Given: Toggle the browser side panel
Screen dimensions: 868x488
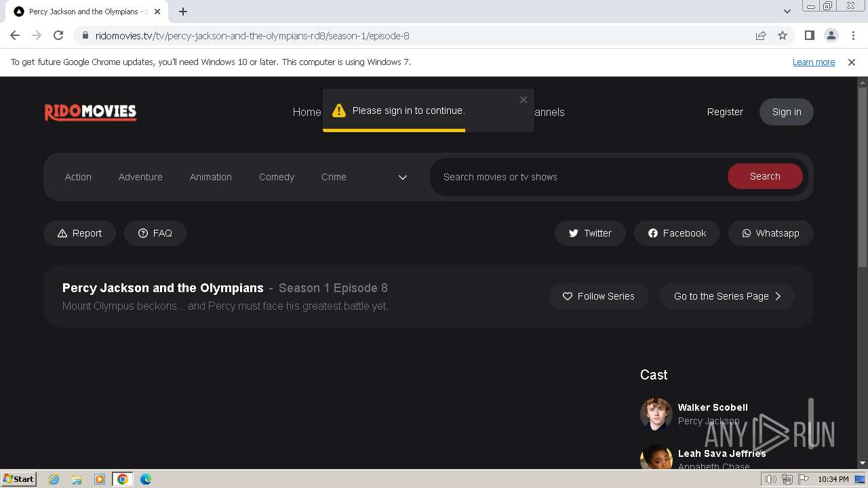Looking at the screenshot, I should 809,35.
